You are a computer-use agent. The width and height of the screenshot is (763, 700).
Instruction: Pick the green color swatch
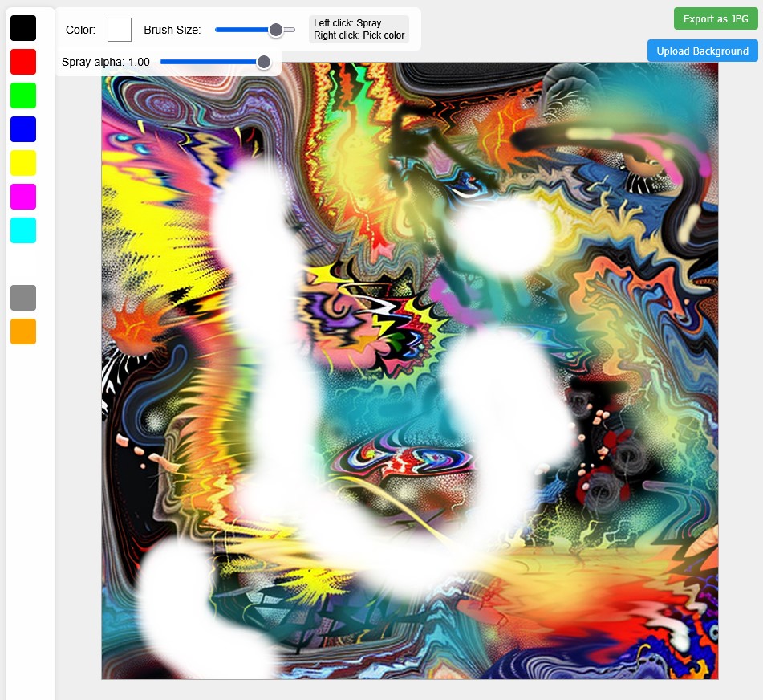(x=23, y=96)
